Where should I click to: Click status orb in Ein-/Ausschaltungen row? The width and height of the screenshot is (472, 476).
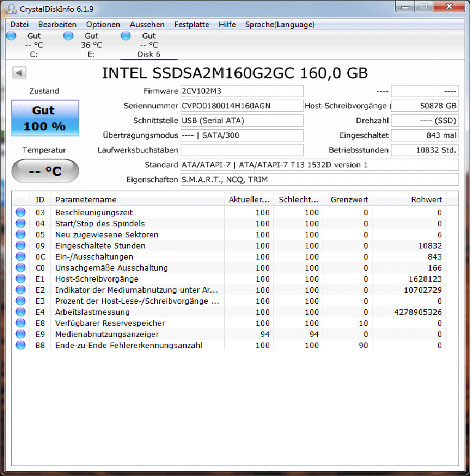click(21, 256)
